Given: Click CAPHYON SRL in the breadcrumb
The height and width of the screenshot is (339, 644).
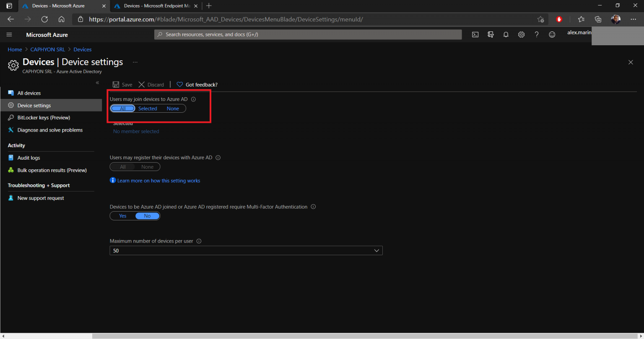Looking at the screenshot, I should (47, 49).
